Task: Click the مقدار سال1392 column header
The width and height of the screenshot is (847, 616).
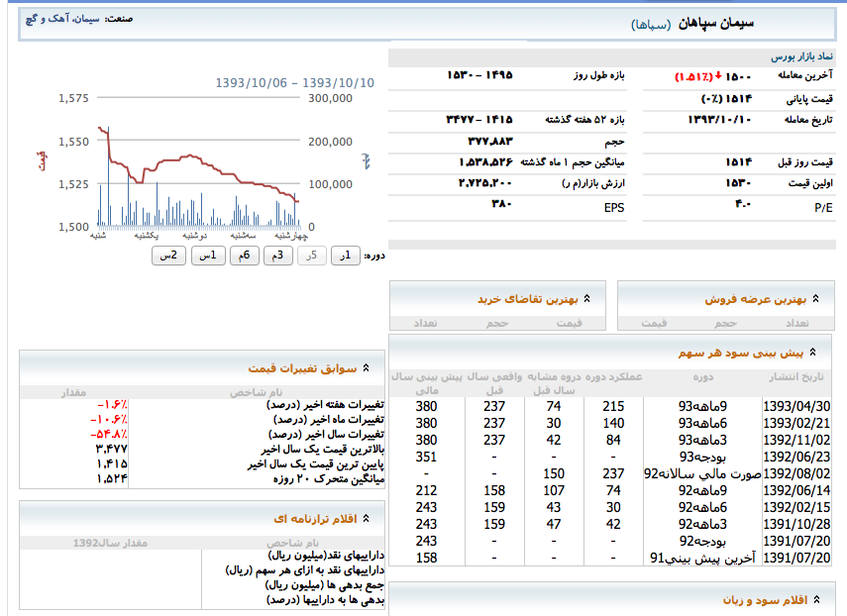Action: [110, 543]
